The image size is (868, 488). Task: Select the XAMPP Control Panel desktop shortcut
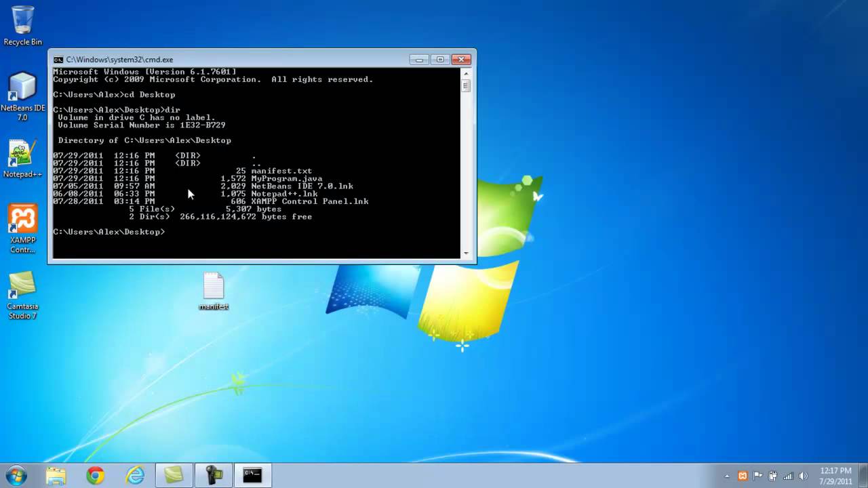(x=22, y=229)
